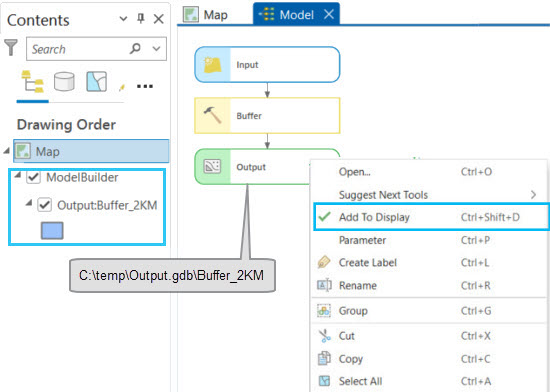Image resolution: width=550 pixels, height=392 pixels.
Task: Click the filter funnel icon in Contents
Action: click(x=11, y=48)
